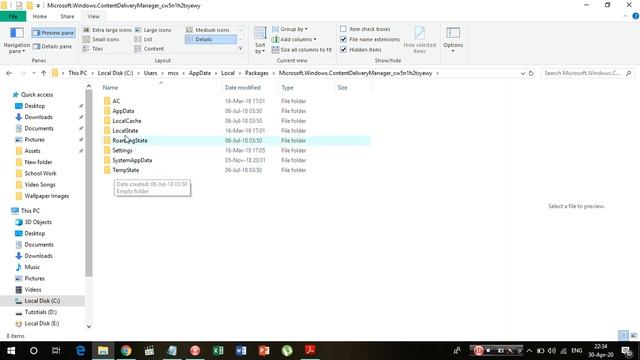Switch to the Home ribbon tab
Screen dimensions: 640x360
click(x=40, y=16)
